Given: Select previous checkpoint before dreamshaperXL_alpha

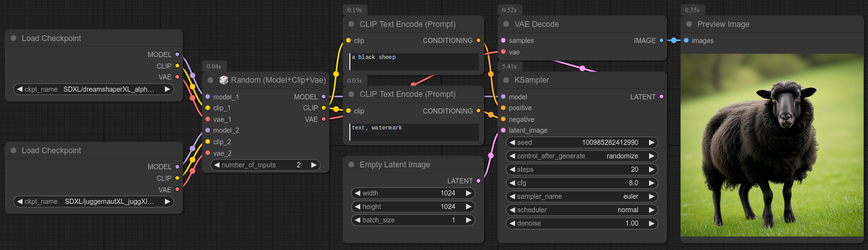Looking at the screenshot, I should (19, 89).
